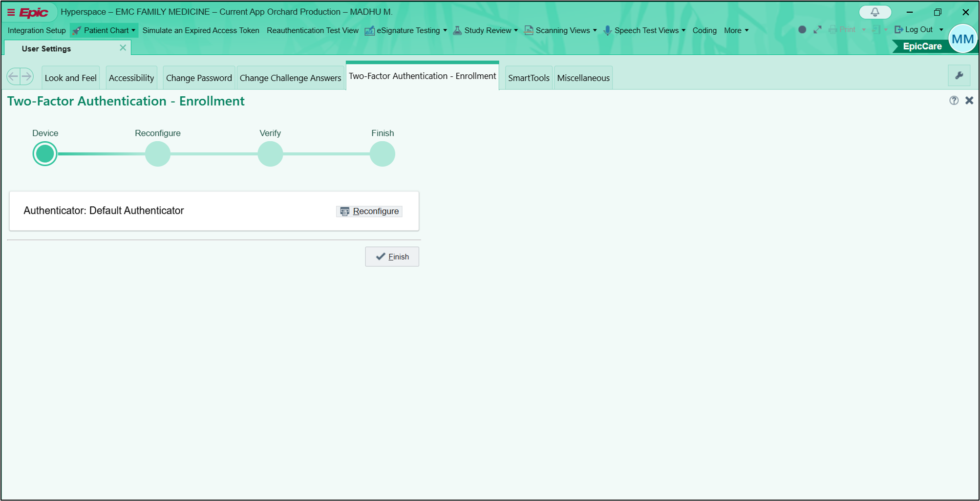Click the Device step circle
Viewport: 980px width, 501px height.
[45, 154]
